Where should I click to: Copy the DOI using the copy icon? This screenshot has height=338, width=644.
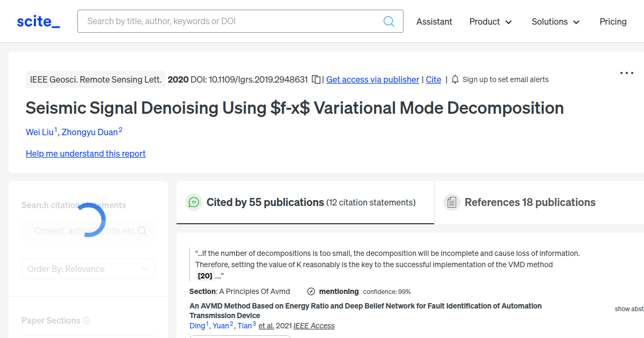[x=317, y=79]
